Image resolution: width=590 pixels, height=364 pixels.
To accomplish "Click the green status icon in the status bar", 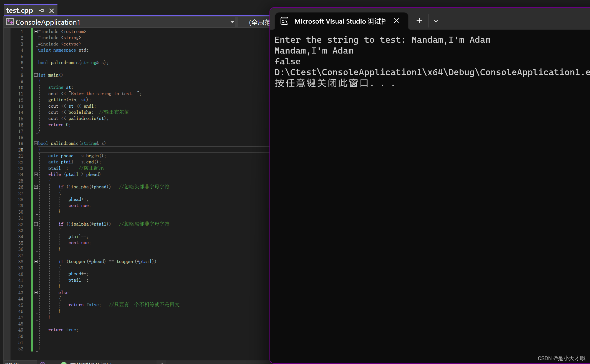I will point(64,362).
